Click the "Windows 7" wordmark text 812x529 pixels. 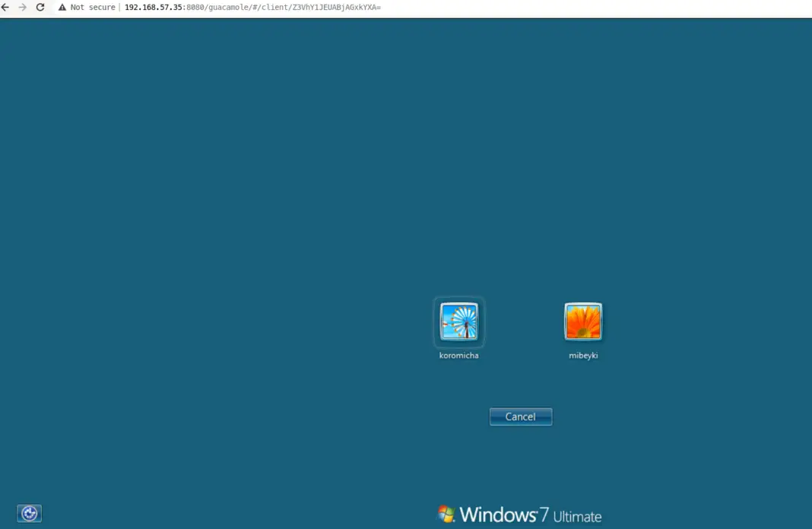pos(503,515)
